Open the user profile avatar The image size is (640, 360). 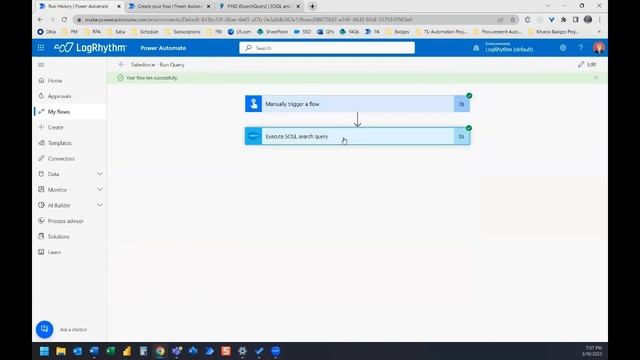click(598, 48)
